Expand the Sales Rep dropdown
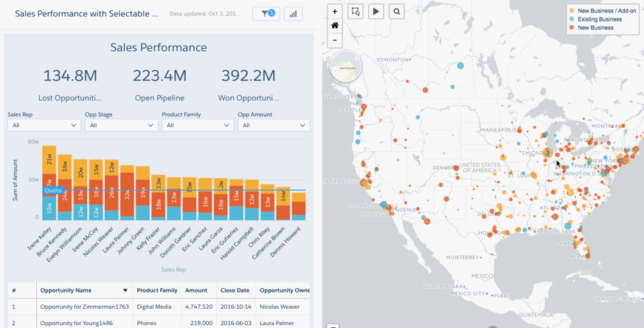644x328 pixels. 44,126
